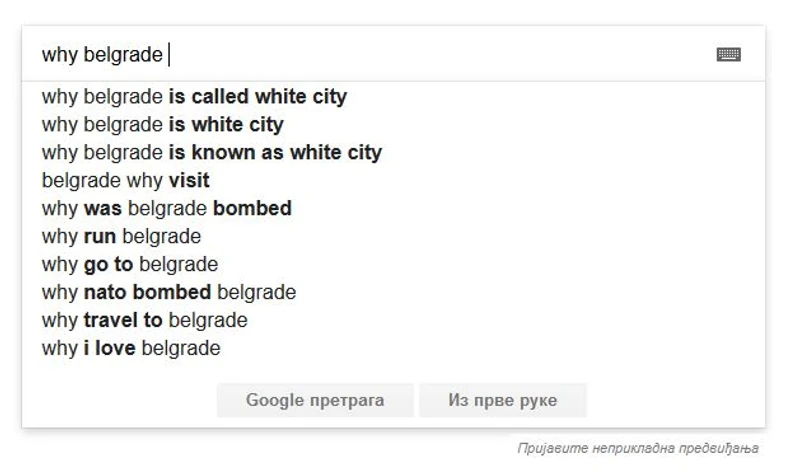Select the 'belgrade why visit' suggestion
790x474 pixels.
[125, 181]
